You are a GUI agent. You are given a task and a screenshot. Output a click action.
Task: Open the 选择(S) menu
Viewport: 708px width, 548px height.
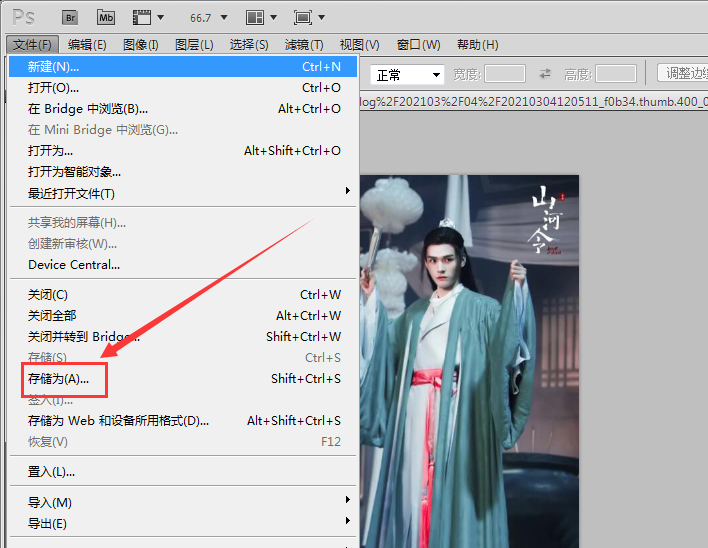point(249,45)
